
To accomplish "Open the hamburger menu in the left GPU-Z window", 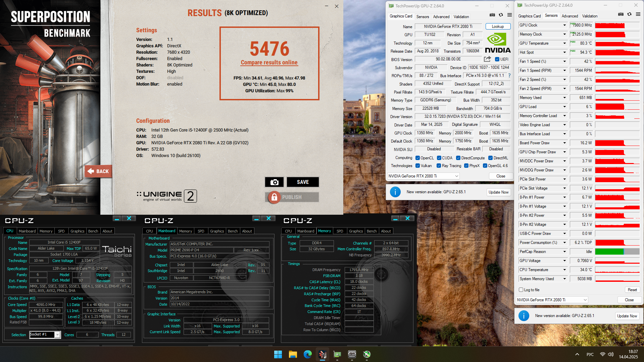I will click(509, 15).
